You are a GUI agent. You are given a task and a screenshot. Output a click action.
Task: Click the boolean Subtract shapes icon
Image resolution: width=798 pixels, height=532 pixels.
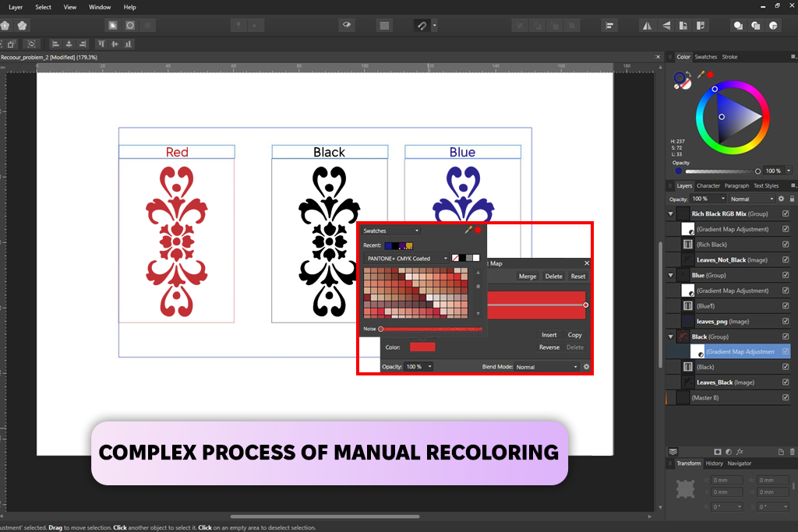pyautogui.click(x=756, y=26)
